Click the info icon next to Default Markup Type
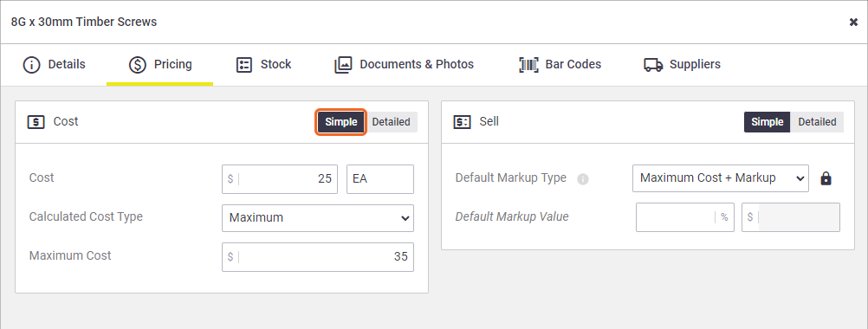 [x=582, y=179]
